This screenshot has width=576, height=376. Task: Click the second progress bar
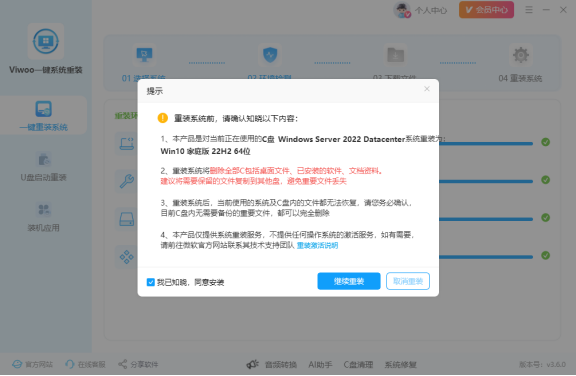tap(486, 181)
